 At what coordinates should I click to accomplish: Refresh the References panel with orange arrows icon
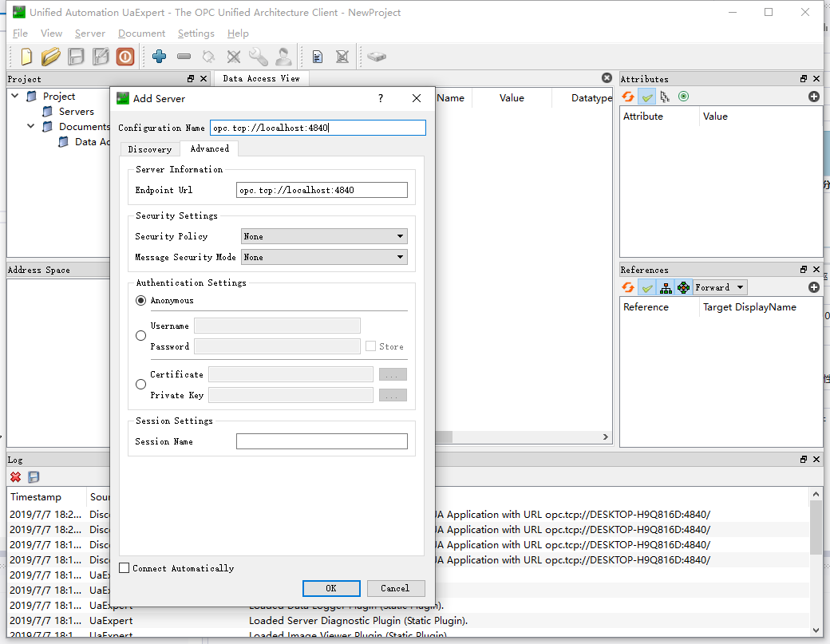(628, 287)
